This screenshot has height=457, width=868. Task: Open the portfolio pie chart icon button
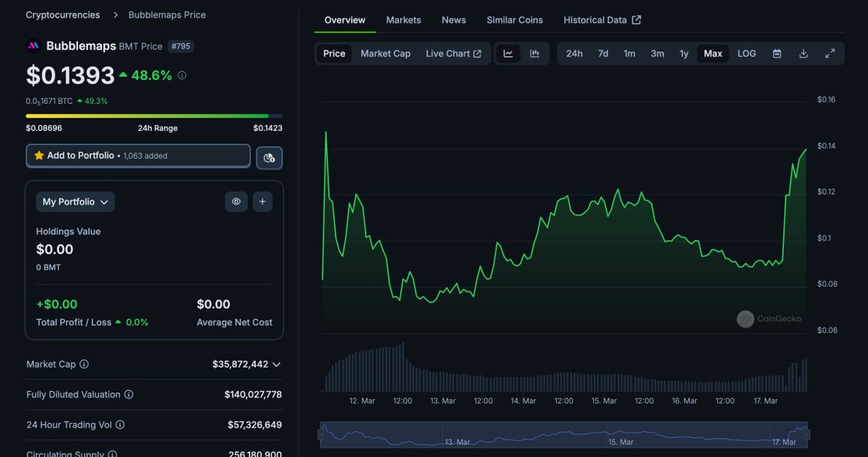click(269, 158)
